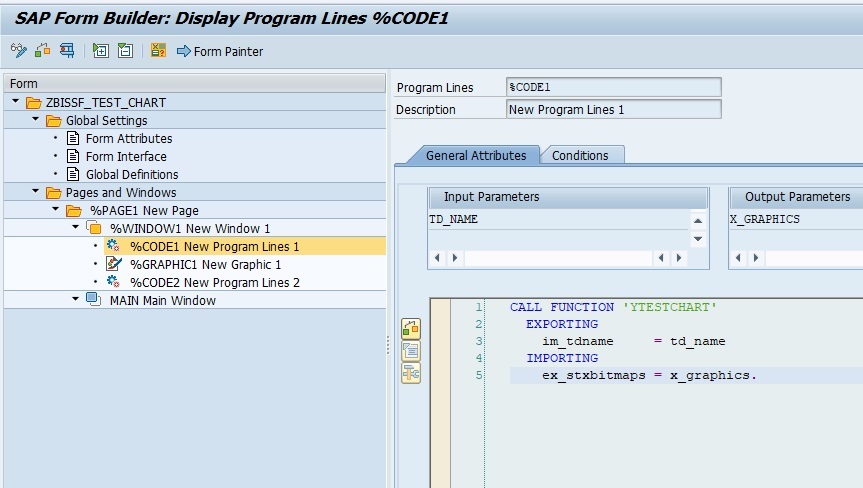Select the X_GRAPHICS output parameter cell
863x488 pixels.
pyautogui.click(x=796, y=220)
